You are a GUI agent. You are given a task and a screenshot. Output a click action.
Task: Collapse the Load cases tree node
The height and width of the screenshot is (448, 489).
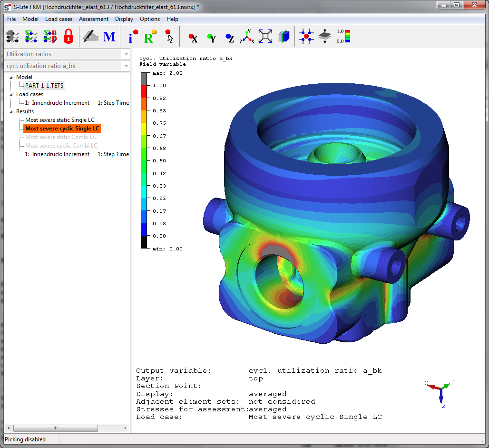11,94
